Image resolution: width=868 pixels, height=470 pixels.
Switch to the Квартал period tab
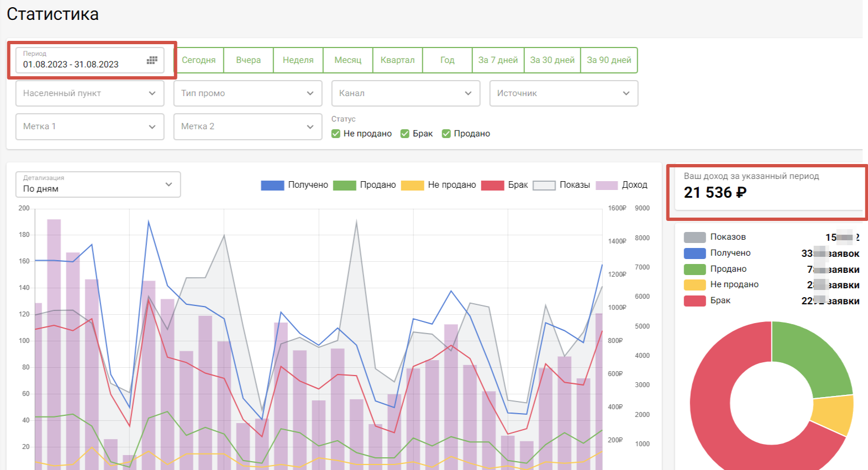397,60
